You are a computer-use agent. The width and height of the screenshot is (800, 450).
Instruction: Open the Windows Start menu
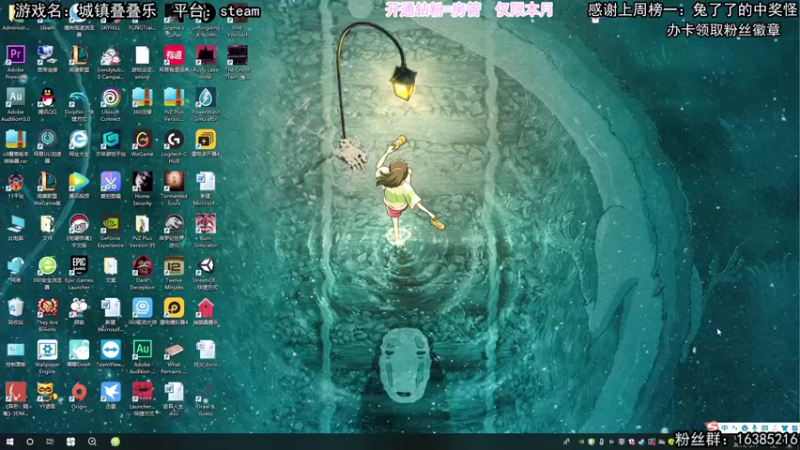point(10,441)
